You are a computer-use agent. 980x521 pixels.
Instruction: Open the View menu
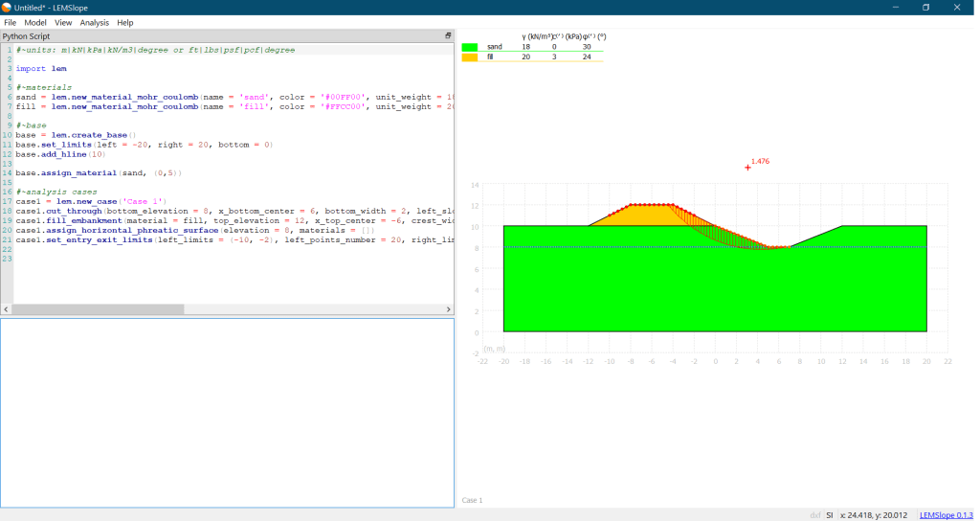click(x=63, y=22)
